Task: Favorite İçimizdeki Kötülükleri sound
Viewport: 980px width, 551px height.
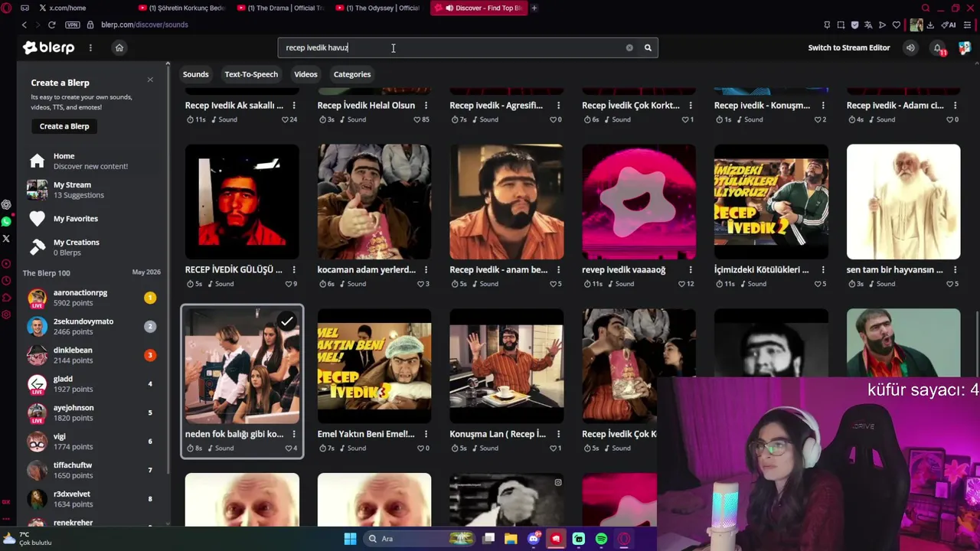Action: tap(818, 284)
